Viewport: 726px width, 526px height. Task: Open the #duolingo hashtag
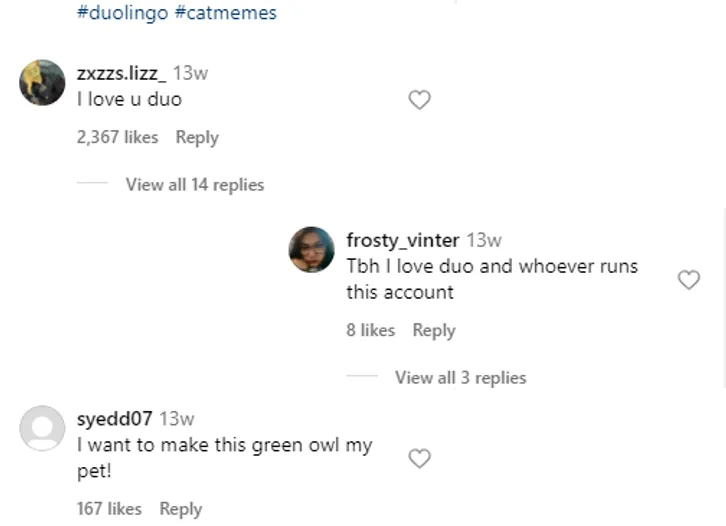click(x=115, y=13)
